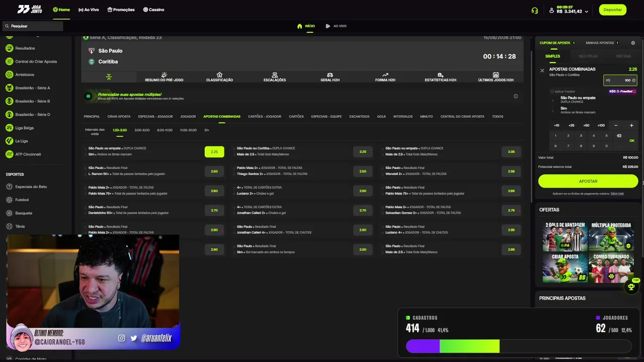
Task: Select Brasileirão - Série A icon
Action: (9, 88)
